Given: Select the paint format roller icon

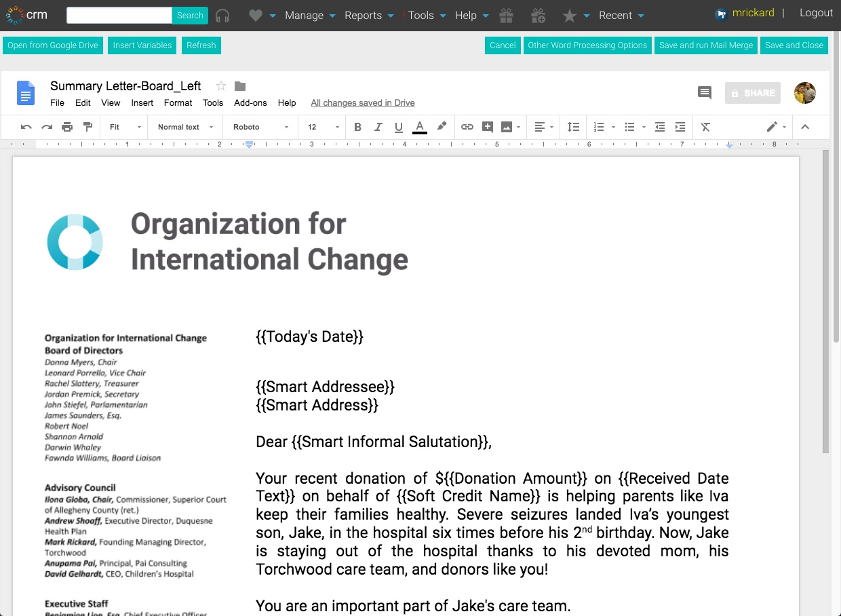Looking at the screenshot, I should tap(87, 127).
